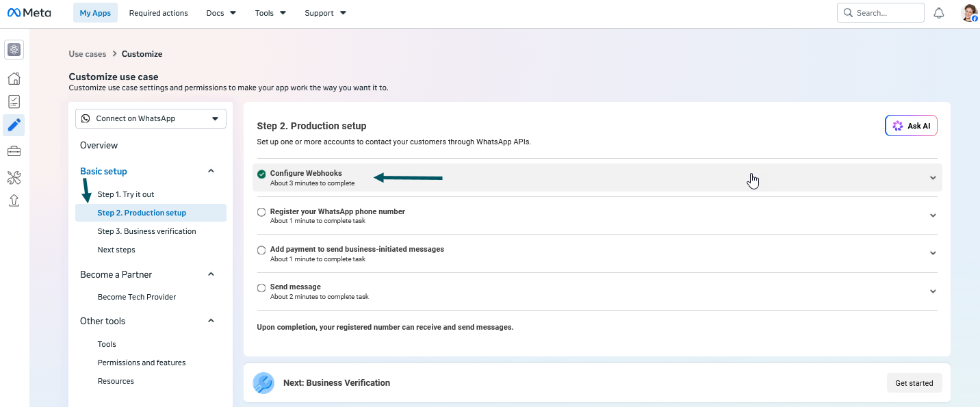980x407 pixels.
Task: Expand Send message section chevron
Action: 933,291
